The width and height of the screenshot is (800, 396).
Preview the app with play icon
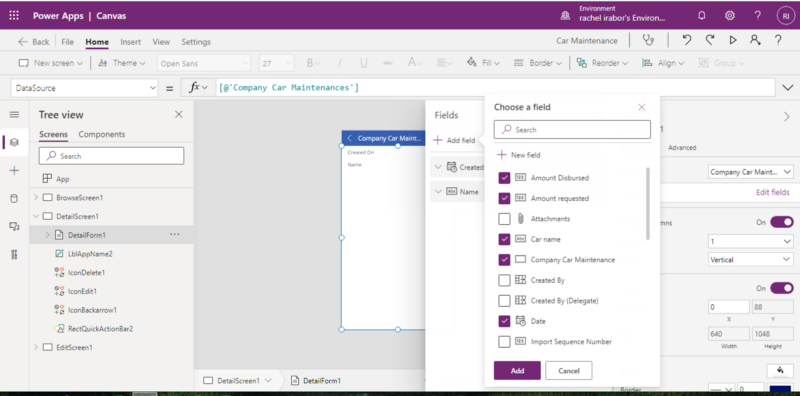733,40
